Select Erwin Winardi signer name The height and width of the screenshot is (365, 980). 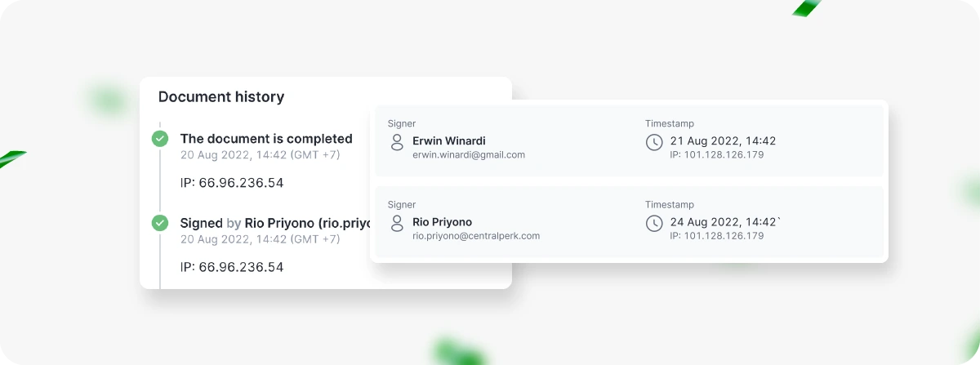(x=449, y=140)
